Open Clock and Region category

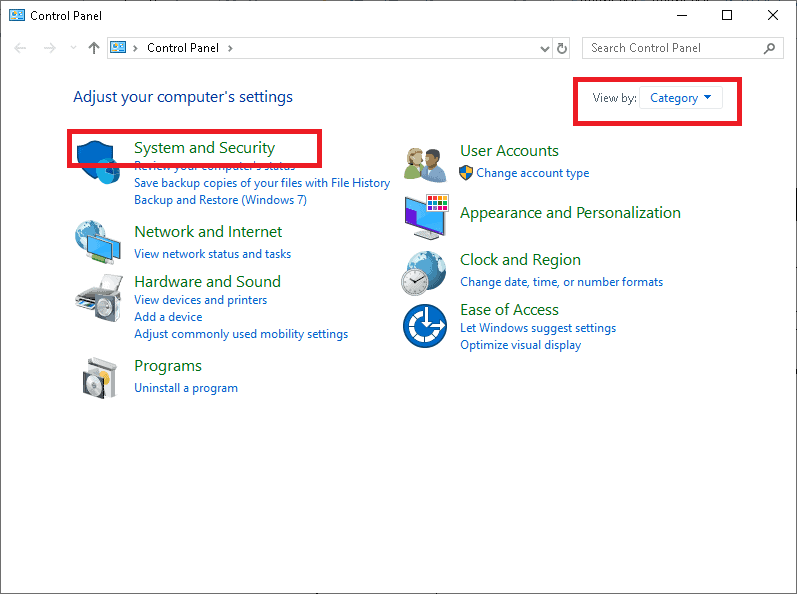(x=520, y=260)
